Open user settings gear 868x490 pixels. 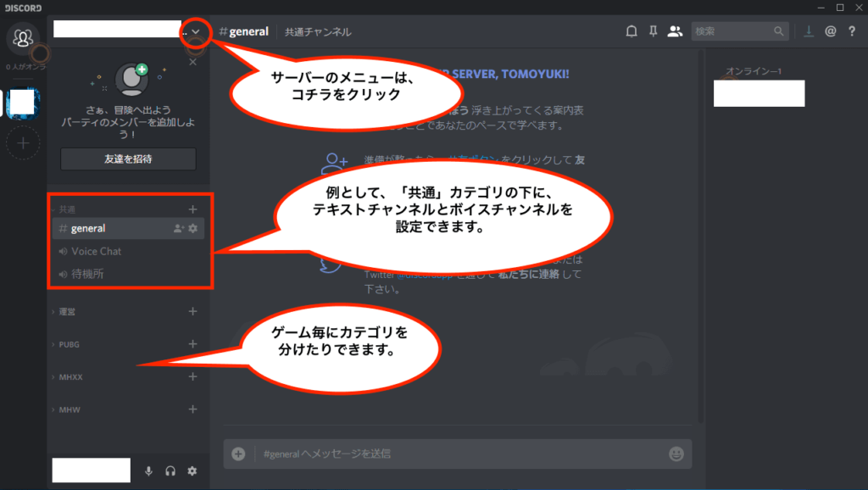[x=192, y=471]
